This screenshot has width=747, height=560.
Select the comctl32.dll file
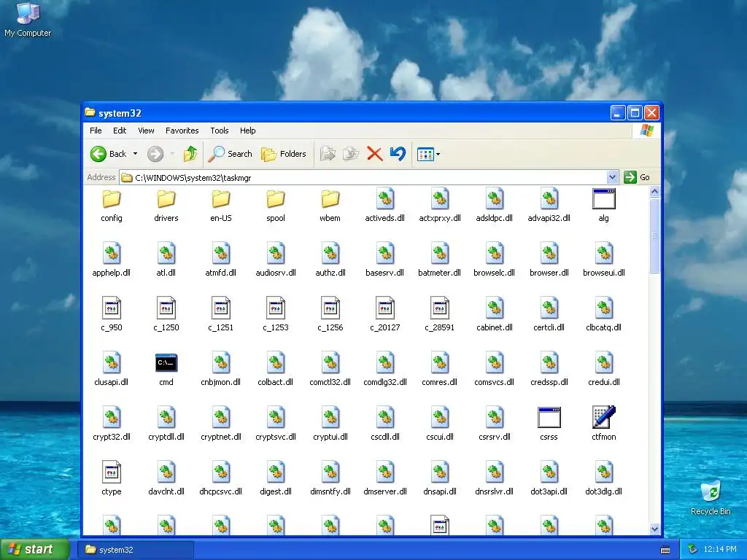(330, 370)
